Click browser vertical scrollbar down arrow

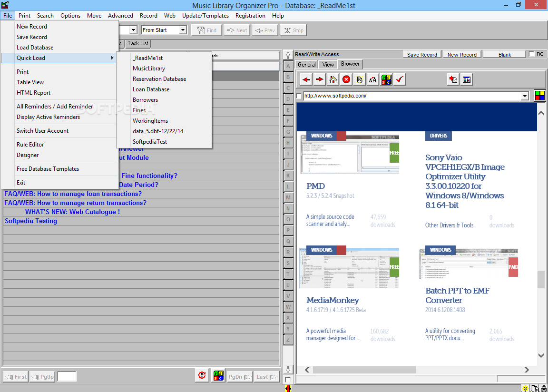541,356
